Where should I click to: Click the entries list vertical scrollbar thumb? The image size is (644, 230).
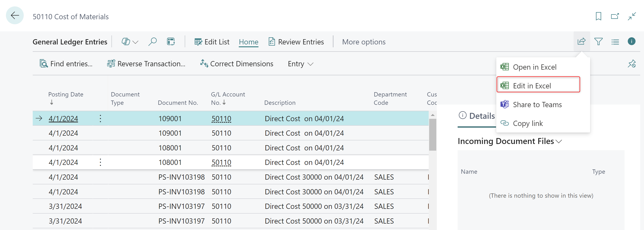(x=432, y=135)
